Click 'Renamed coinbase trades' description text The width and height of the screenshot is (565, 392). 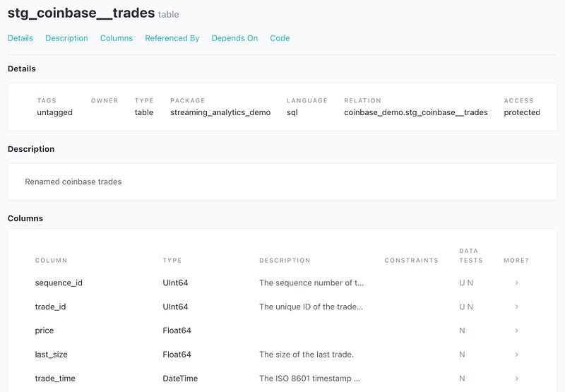point(73,182)
